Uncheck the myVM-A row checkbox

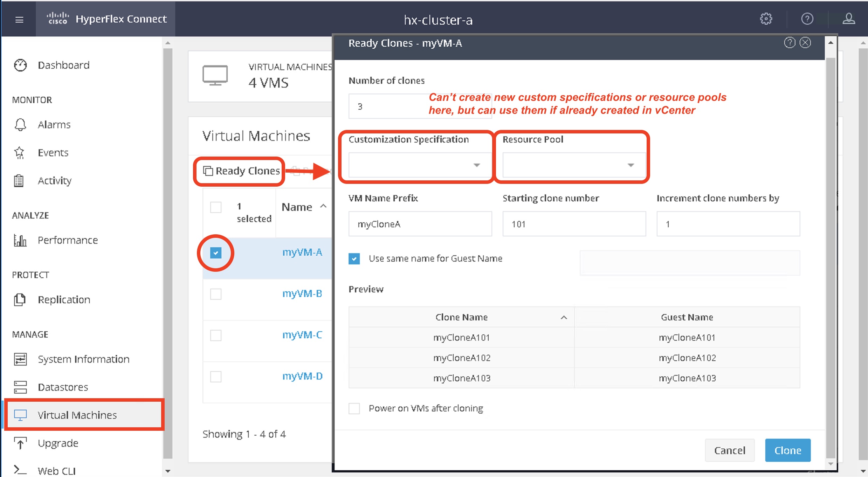click(216, 253)
